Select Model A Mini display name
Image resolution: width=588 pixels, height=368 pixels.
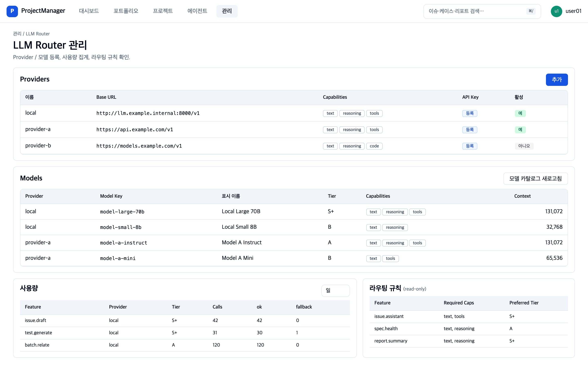tap(237, 258)
